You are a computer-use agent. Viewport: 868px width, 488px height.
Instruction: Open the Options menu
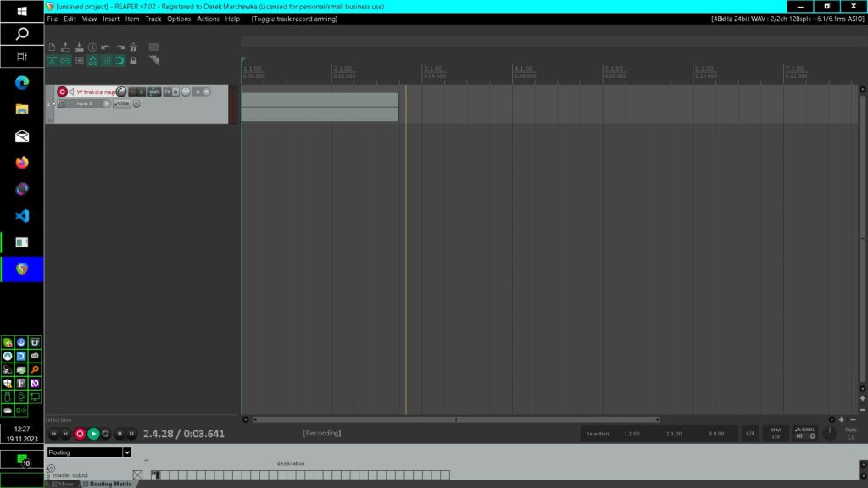(x=179, y=19)
